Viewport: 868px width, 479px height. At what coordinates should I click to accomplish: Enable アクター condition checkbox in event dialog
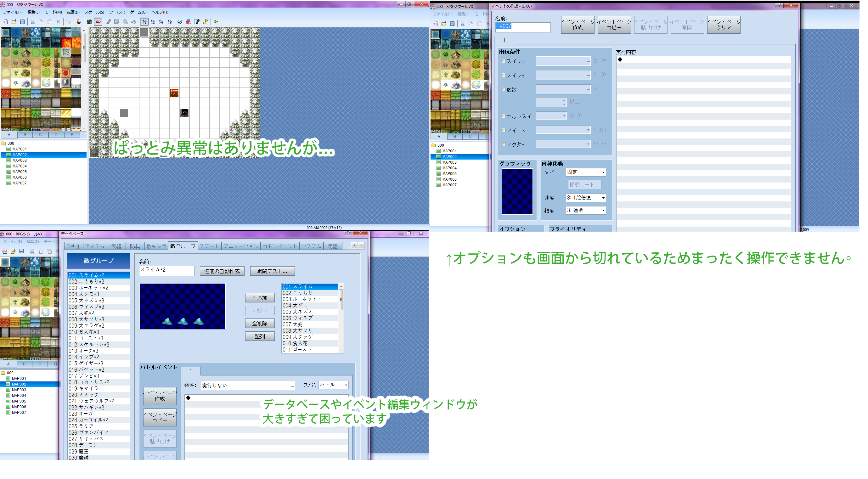pos(504,144)
